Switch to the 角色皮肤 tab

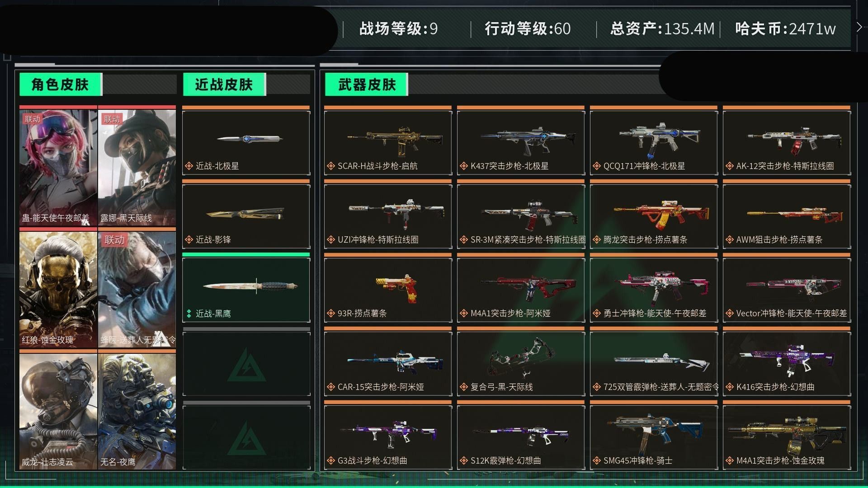point(61,84)
